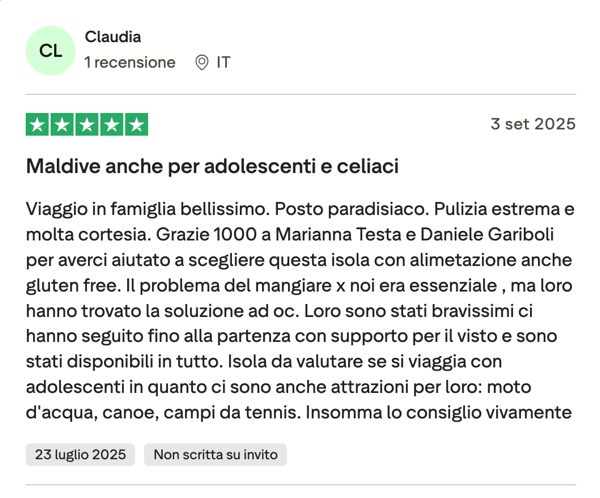Click the IT country label
This screenshot has height=498, width=600.
pos(223,62)
